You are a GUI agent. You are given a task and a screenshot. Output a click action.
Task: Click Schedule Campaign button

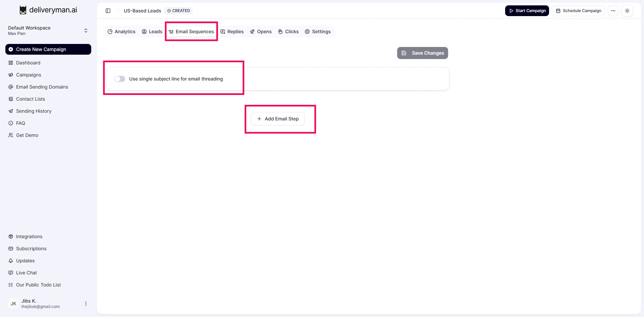[578, 11]
